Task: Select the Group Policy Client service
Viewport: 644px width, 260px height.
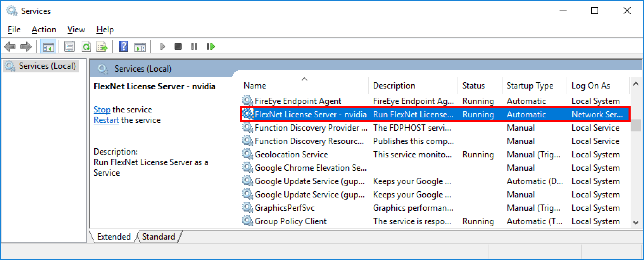Action: pos(435,221)
